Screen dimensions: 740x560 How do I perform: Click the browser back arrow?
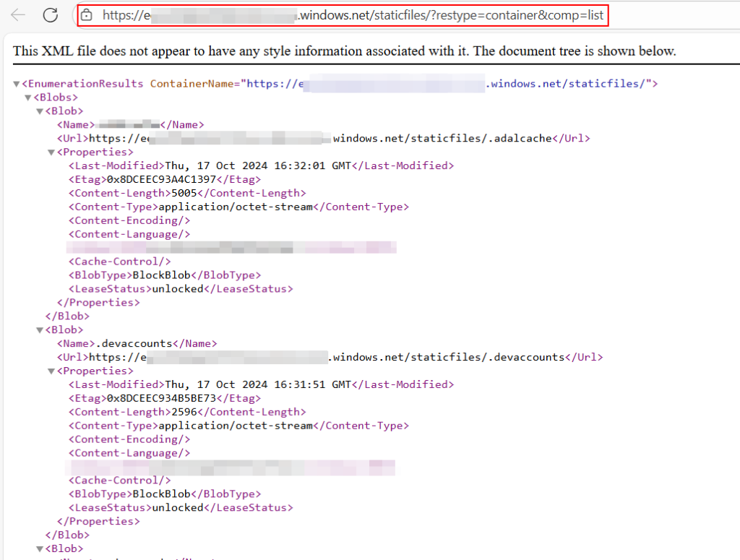(18, 15)
